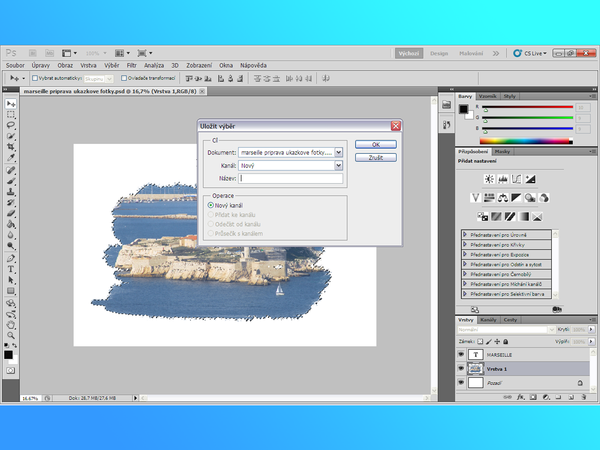Click the Brightness/Contrast adjustment icon
The image size is (600, 450).
(490, 178)
